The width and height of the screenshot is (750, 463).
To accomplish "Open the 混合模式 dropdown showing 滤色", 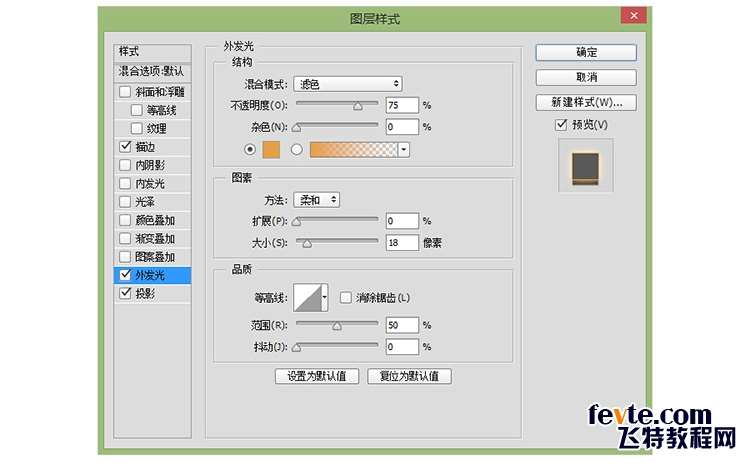I will (348, 84).
